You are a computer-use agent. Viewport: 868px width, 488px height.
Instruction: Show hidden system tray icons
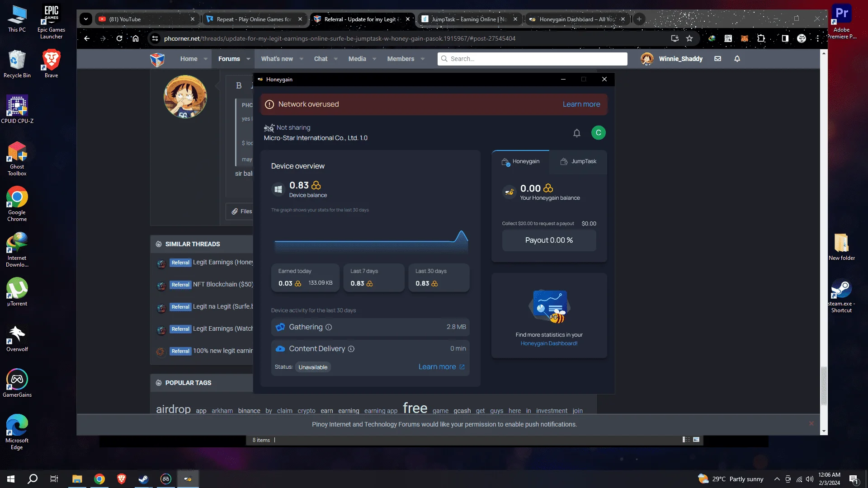pos(777,479)
